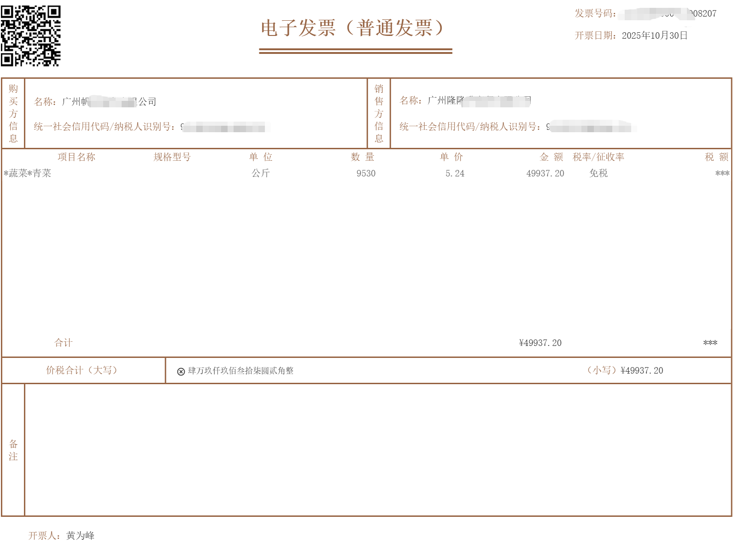Click the 规格型号 column header

pyautogui.click(x=172, y=157)
